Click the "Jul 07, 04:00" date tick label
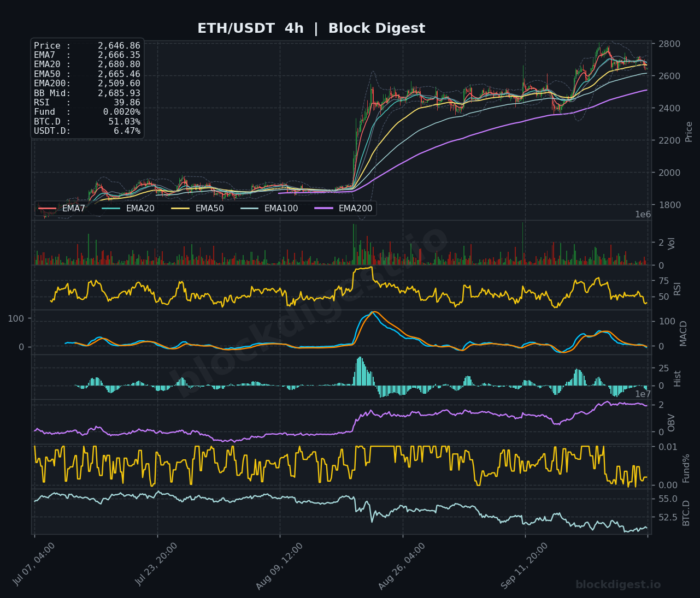 (x=34, y=564)
